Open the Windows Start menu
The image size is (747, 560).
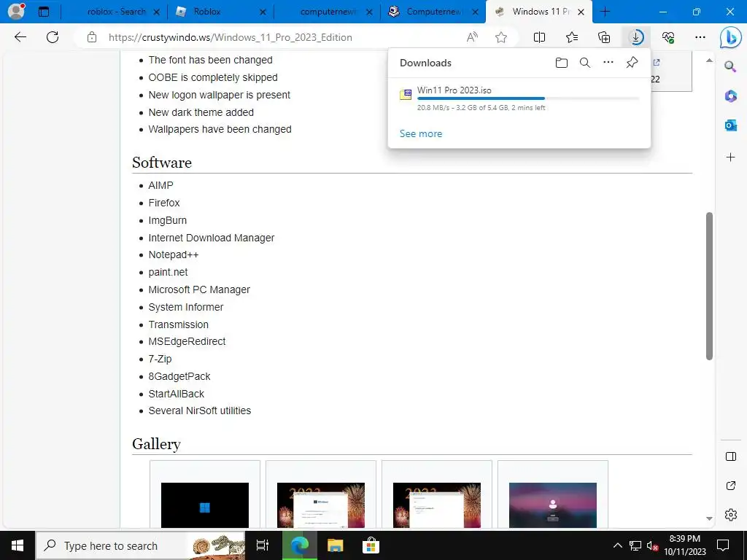18,545
